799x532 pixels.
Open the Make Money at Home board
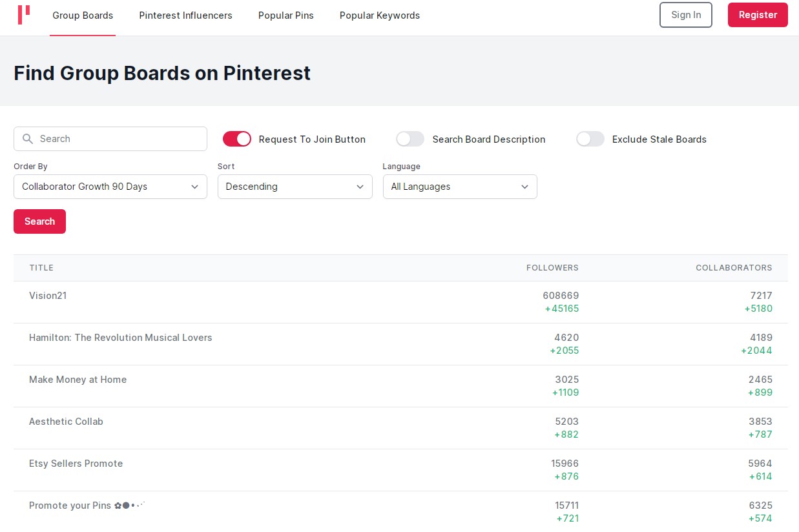tap(78, 380)
